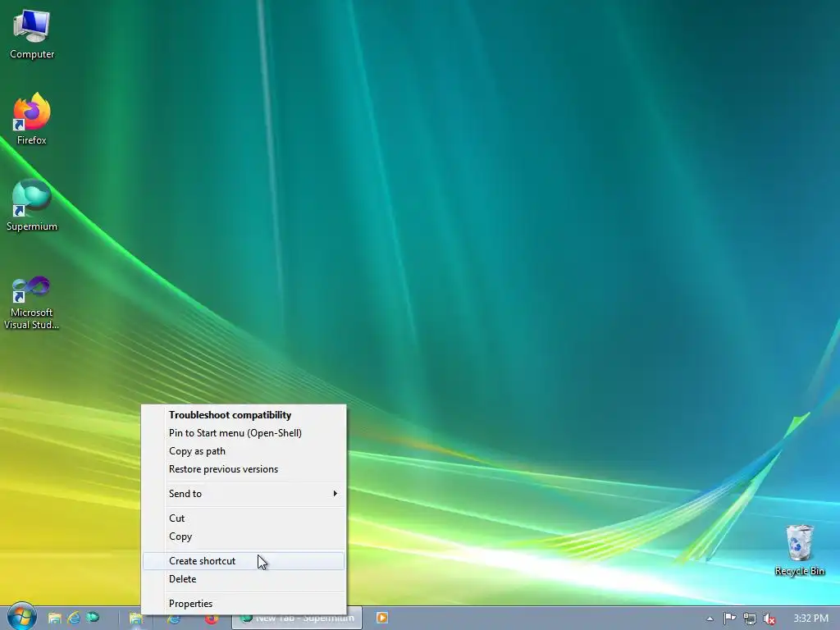Choose Delete in the context menu

click(244, 579)
